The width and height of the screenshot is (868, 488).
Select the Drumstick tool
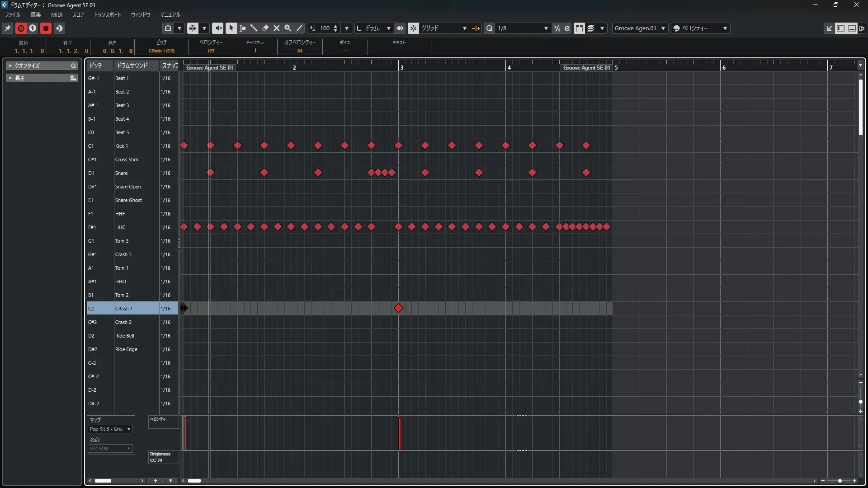254,28
